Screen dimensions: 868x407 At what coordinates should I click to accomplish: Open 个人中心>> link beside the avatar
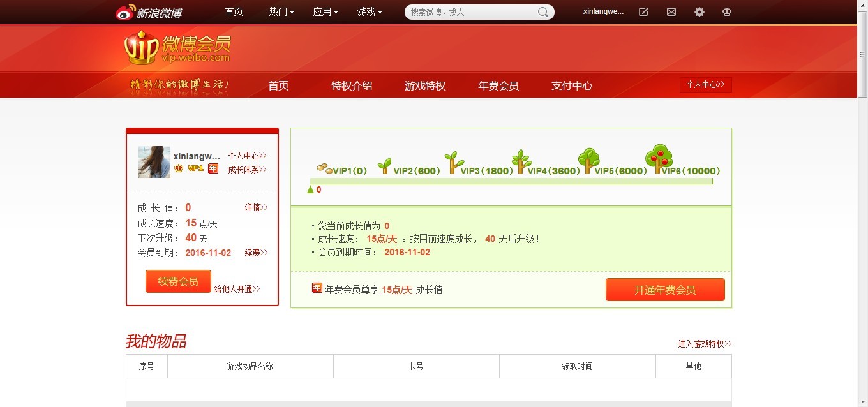[247, 156]
